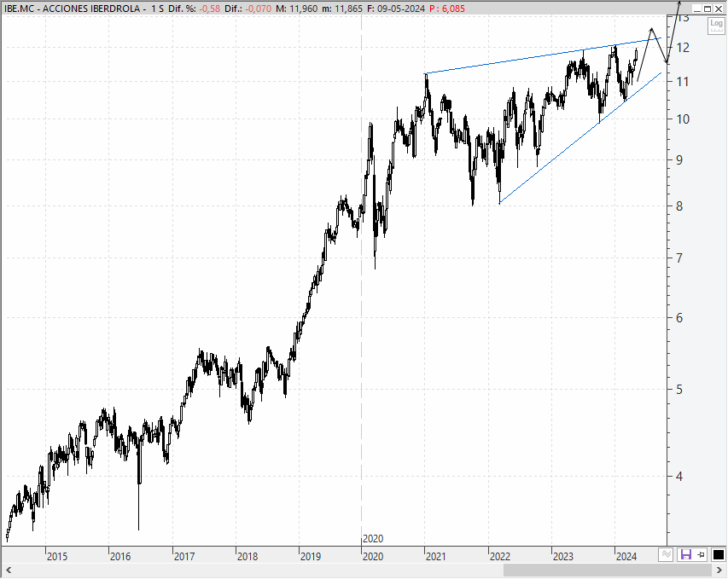Click the 2016 label on time axis
The image size is (728, 579).
point(120,556)
